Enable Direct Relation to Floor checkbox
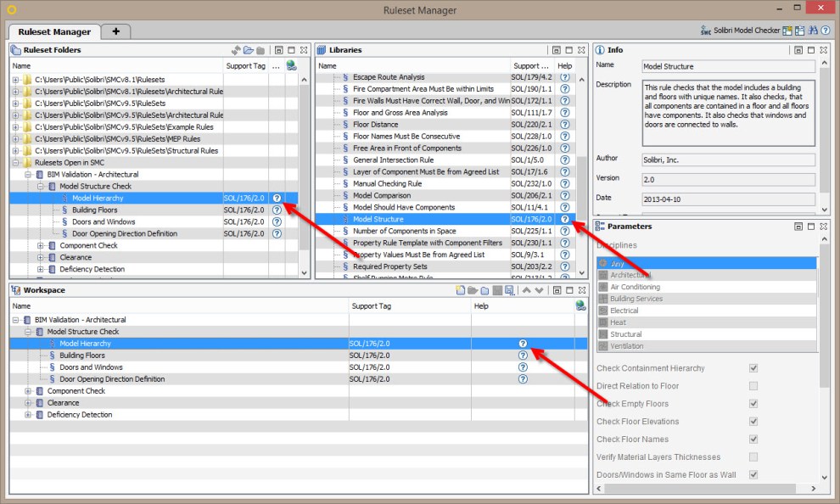Viewport: 840px width, 504px height. pos(753,386)
